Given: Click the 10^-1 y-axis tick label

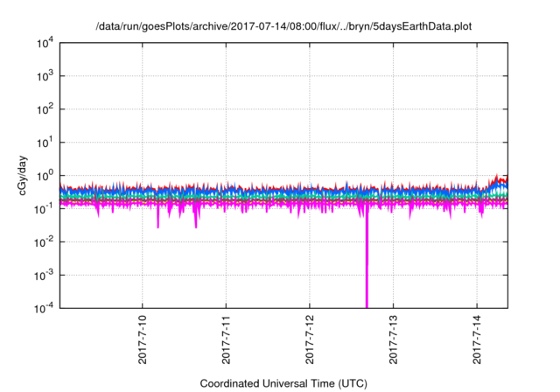Looking at the screenshot, I should 44,209.
